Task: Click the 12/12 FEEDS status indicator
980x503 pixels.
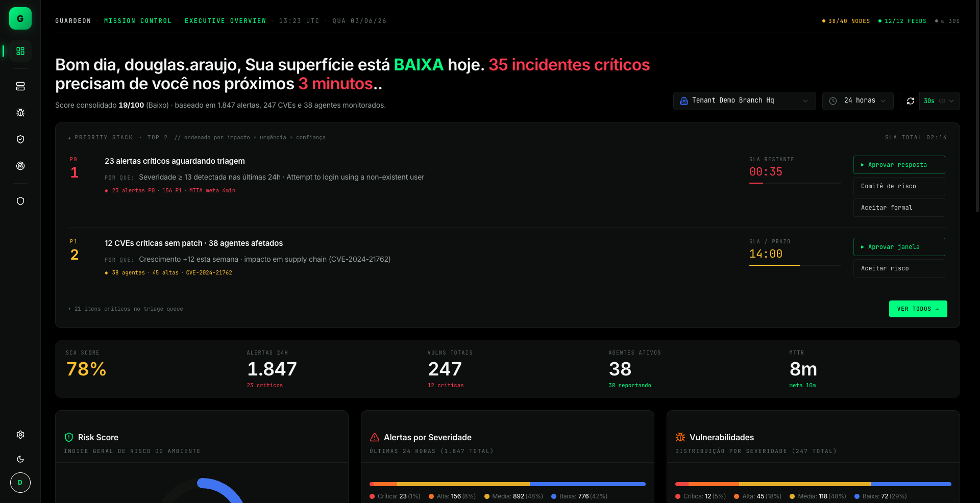Action: (x=902, y=21)
